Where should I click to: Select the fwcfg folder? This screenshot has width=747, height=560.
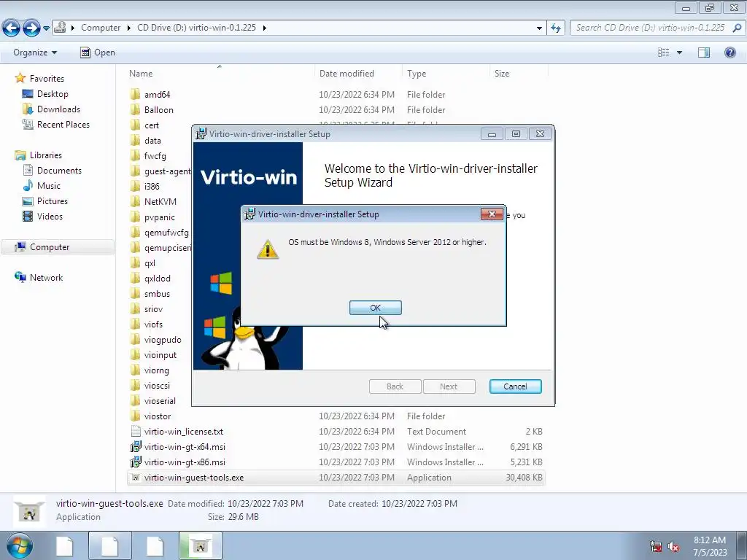coord(155,156)
